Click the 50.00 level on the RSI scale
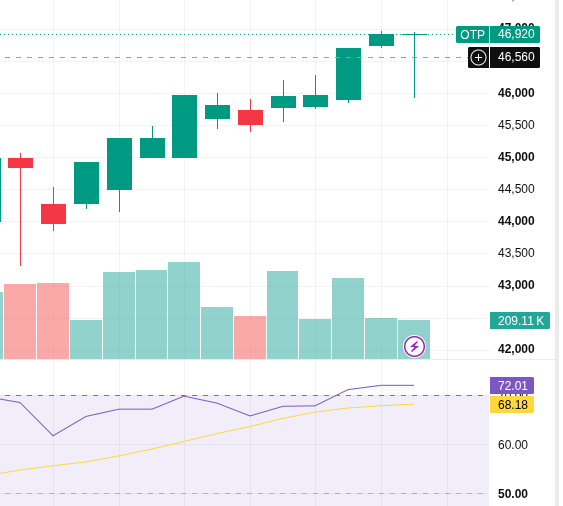 tap(513, 494)
